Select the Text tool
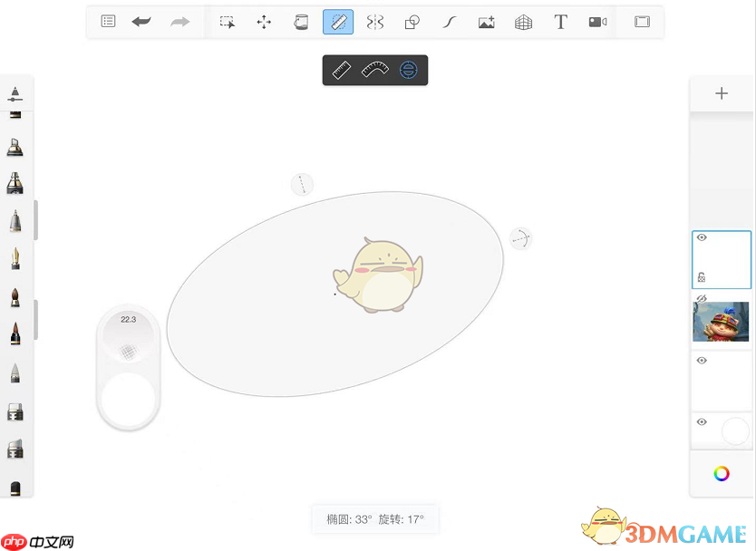The image size is (756, 551). [560, 22]
